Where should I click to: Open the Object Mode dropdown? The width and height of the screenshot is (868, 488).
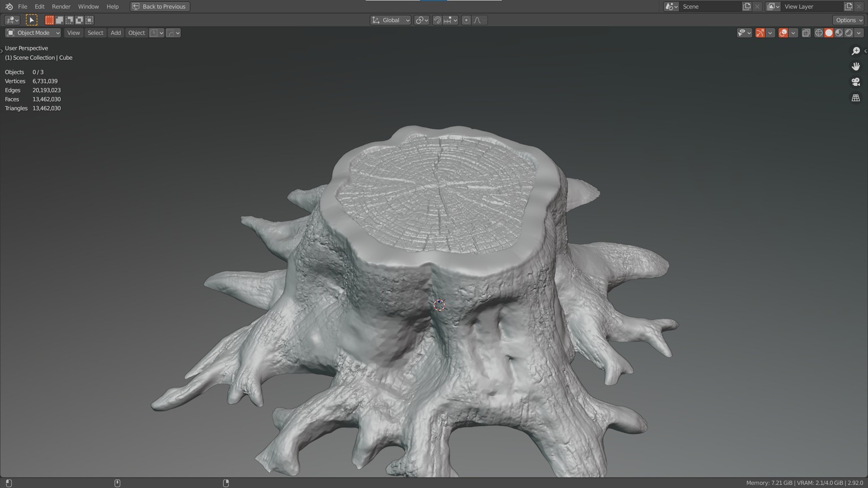[x=33, y=33]
